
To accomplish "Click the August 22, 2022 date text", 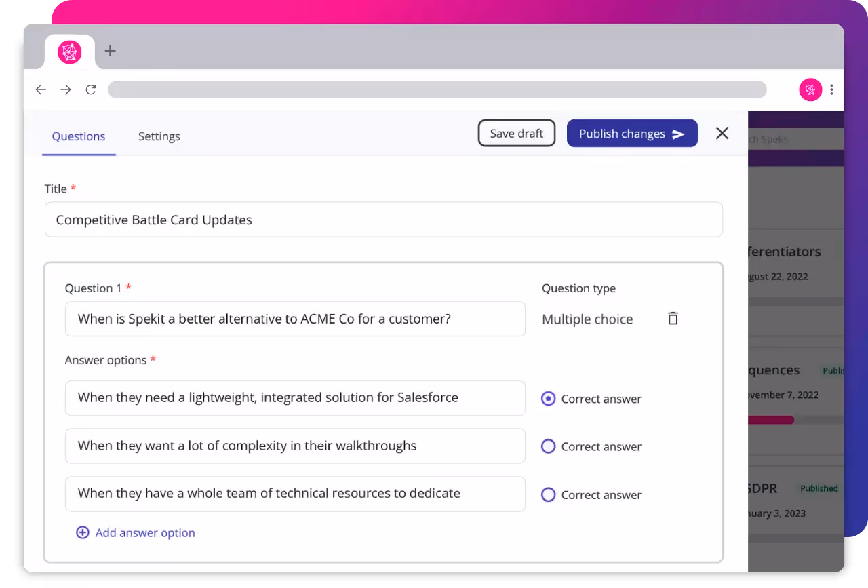I will 778,277.
